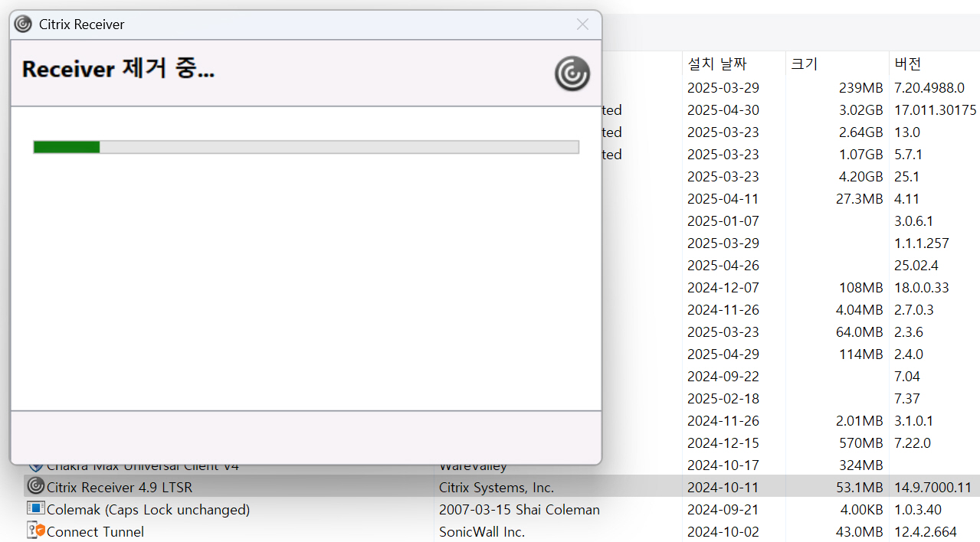Click the 4.20GB size cell
This screenshot has height=542, width=980.
click(x=860, y=176)
